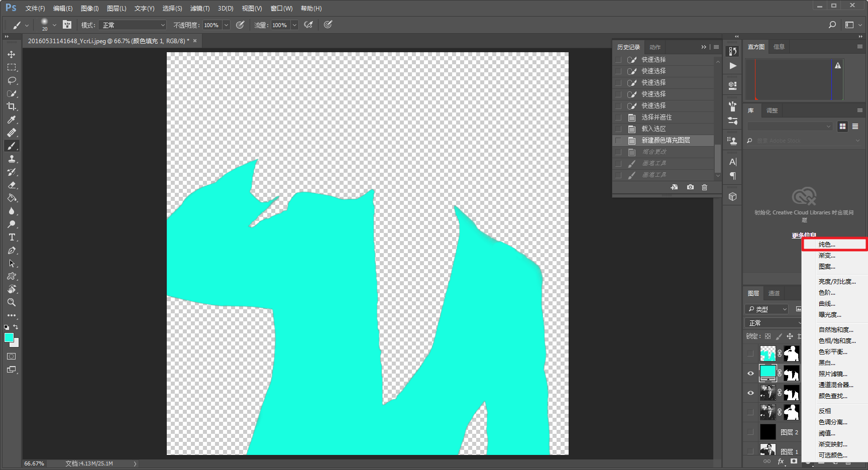
Task: Hide the cyan color fill layer
Action: (x=750, y=373)
